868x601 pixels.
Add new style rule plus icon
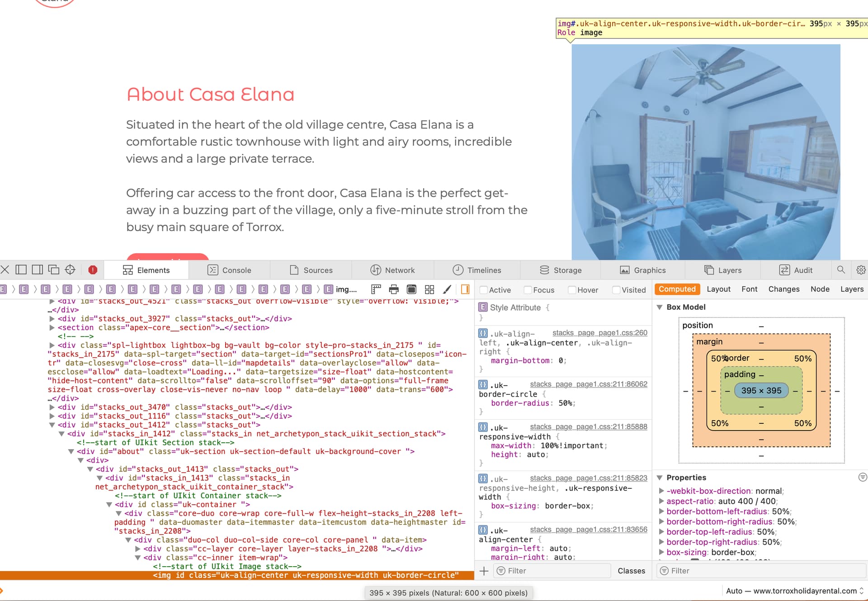tap(484, 571)
